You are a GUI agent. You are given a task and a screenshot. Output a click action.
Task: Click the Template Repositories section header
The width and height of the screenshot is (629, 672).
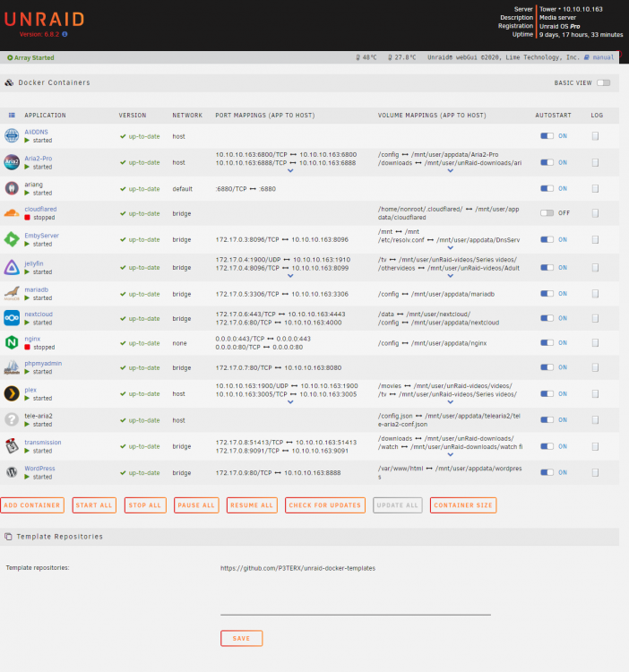(x=309, y=537)
